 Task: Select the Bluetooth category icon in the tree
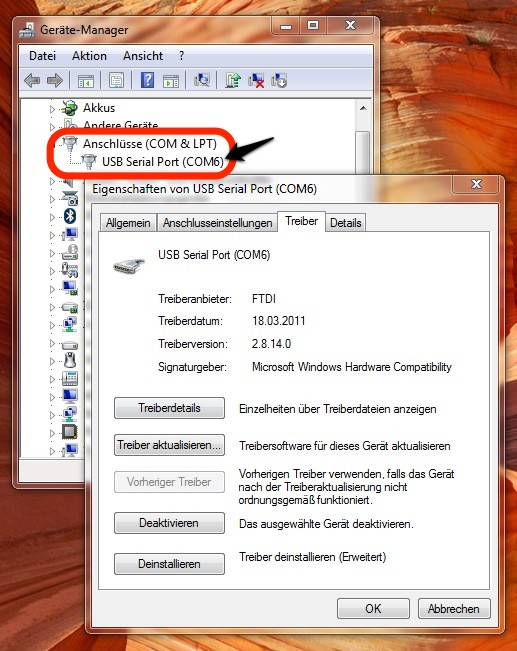click(70, 216)
